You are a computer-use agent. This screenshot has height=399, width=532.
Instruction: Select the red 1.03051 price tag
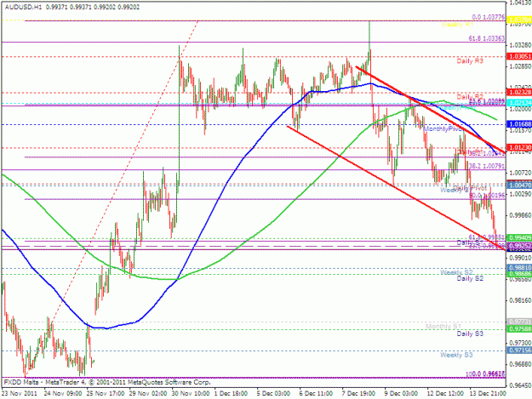(519, 56)
